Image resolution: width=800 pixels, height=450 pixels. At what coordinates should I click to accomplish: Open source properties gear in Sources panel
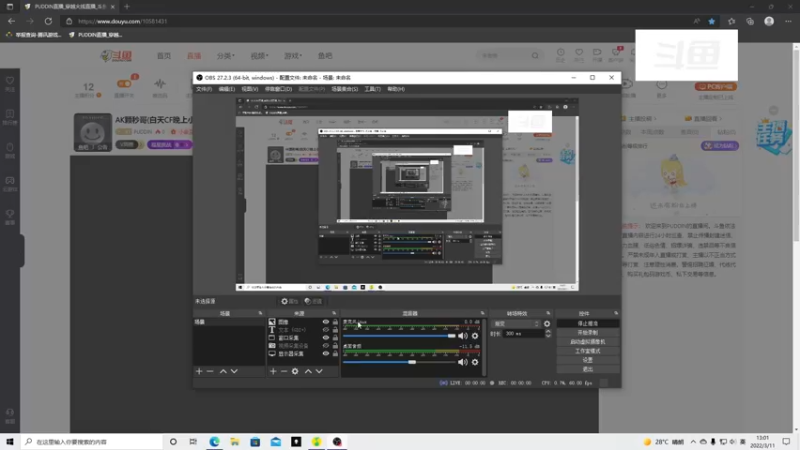[295, 371]
